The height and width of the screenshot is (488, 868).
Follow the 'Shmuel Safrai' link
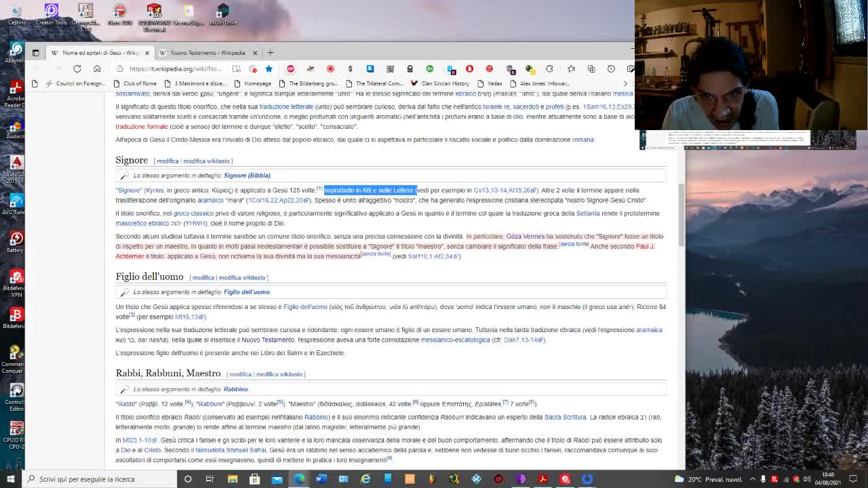pos(245,450)
